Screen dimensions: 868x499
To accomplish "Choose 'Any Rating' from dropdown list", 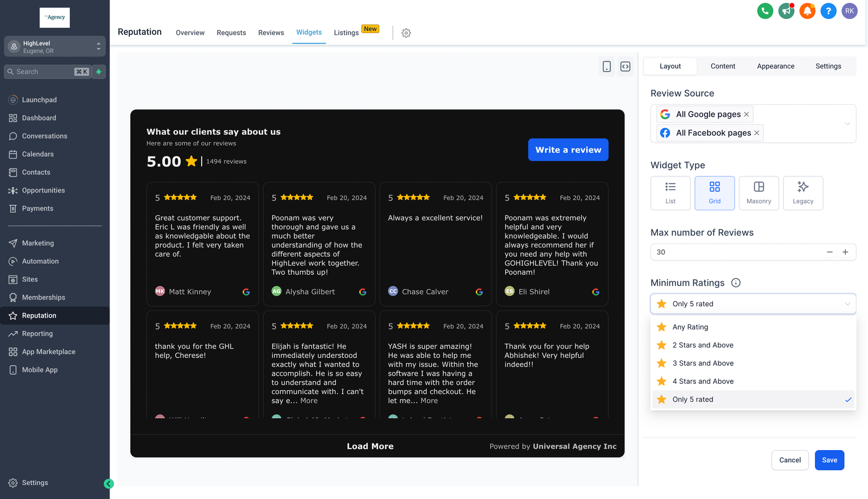I will (690, 327).
